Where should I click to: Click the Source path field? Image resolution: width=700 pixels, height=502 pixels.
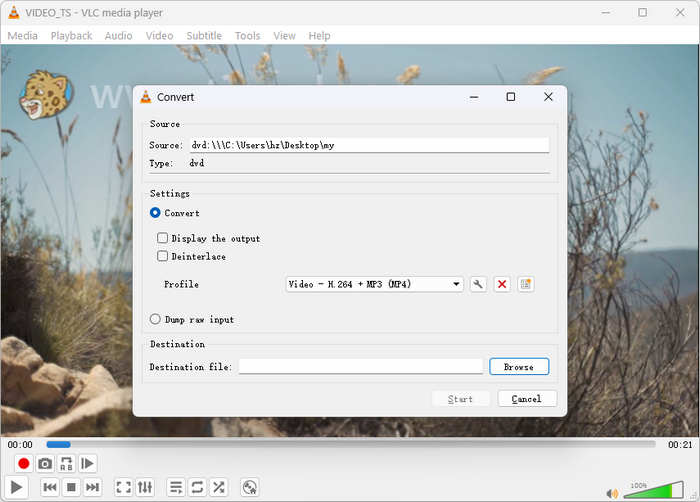370,145
